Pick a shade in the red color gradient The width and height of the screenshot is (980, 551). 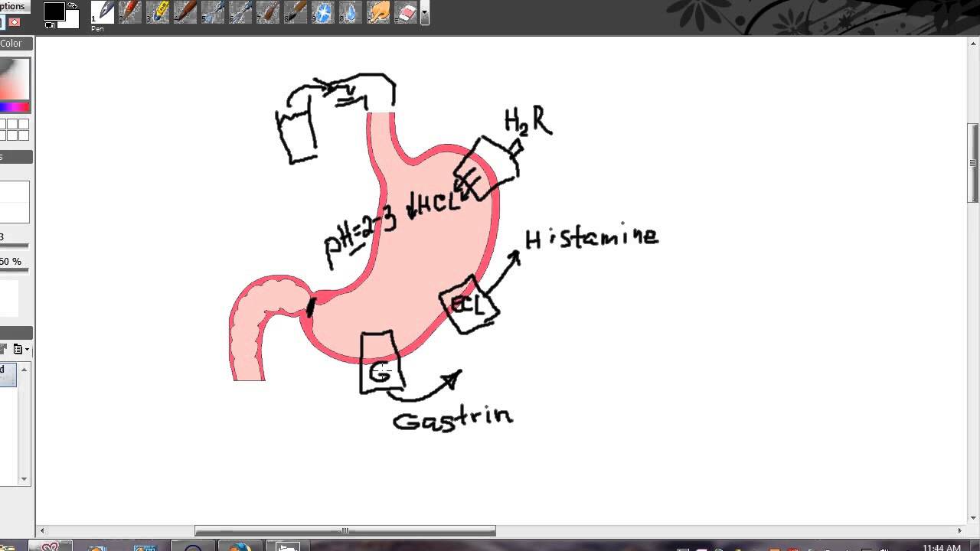coord(15,79)
